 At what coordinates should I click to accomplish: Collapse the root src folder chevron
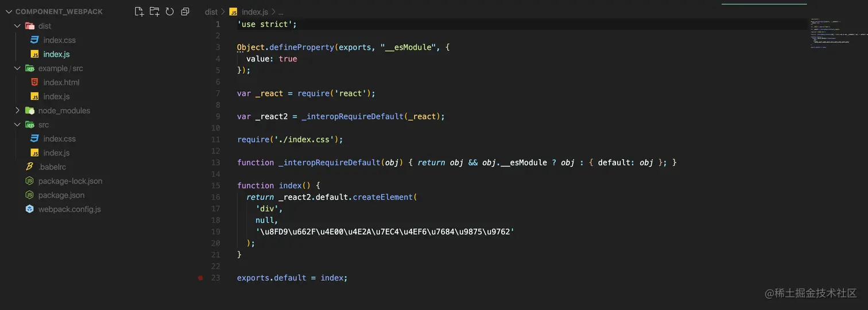click(17, 125)
